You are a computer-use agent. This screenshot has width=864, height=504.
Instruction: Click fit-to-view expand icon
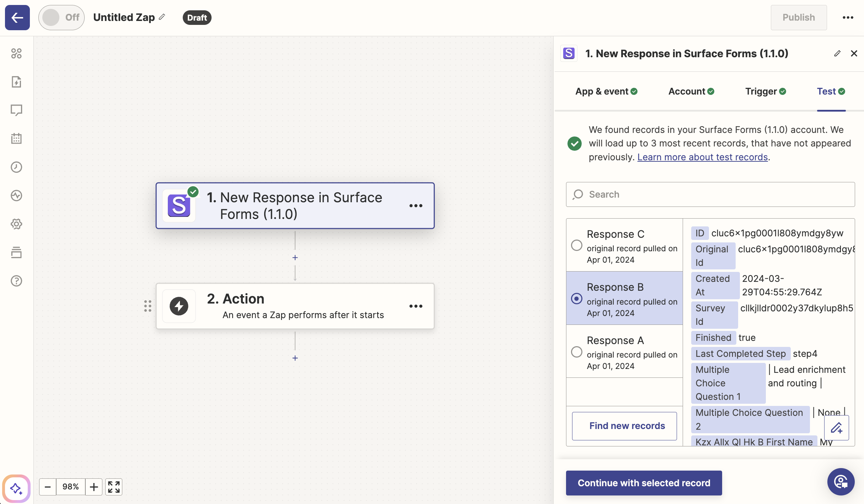click(x=114, y=487)
